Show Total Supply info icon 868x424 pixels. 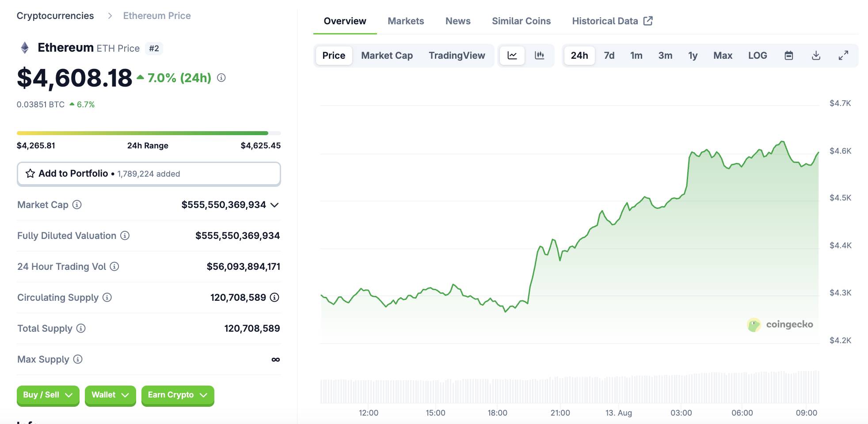pyautogui.click(x=81, y=328)
